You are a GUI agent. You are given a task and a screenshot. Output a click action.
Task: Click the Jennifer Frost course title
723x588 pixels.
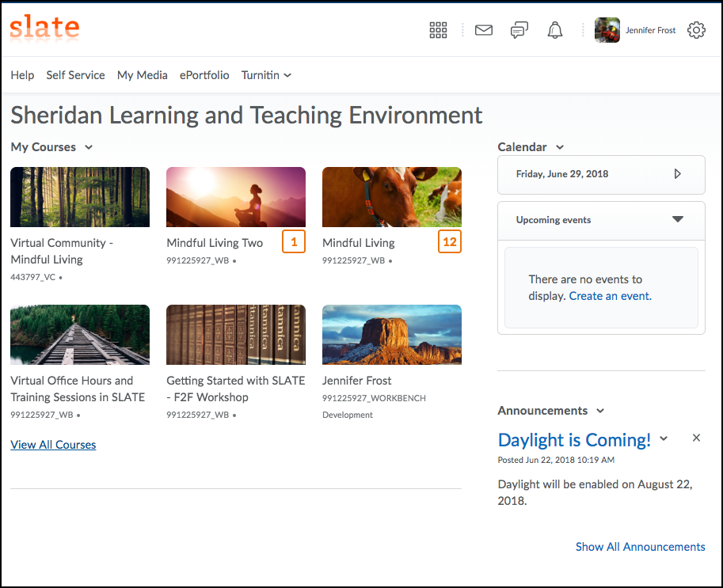pyautogui.click(x=356, y=381)
